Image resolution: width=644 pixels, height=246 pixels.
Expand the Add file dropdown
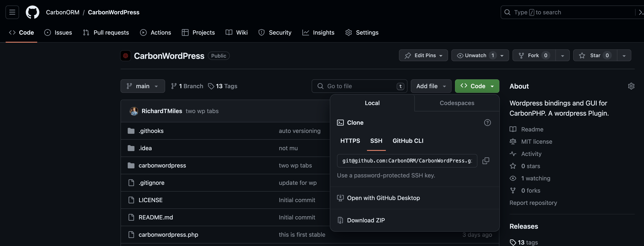pos(431,86)
